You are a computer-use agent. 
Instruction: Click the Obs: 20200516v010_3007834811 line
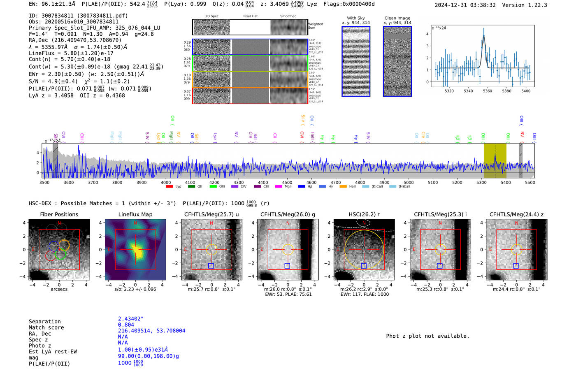tap(74, 22)
